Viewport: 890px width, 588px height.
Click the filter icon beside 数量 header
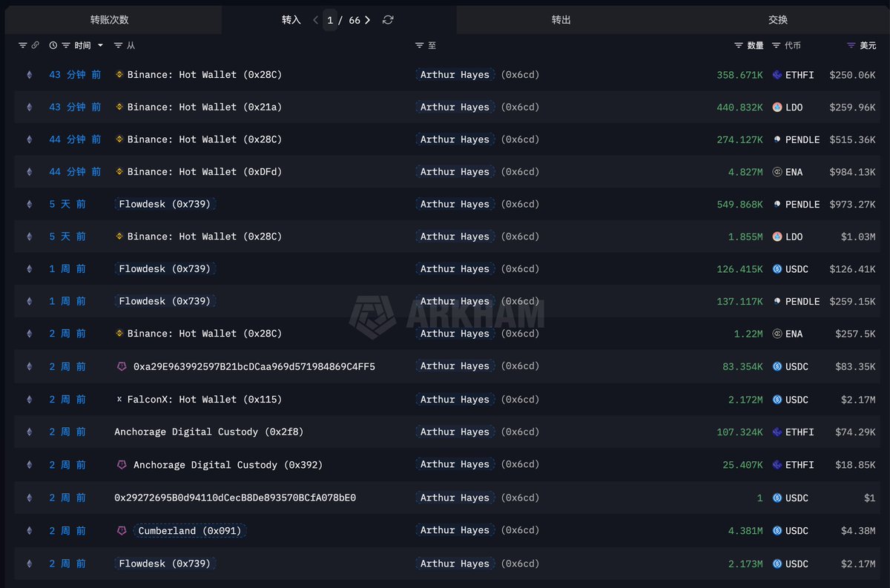tap(739, 46)
